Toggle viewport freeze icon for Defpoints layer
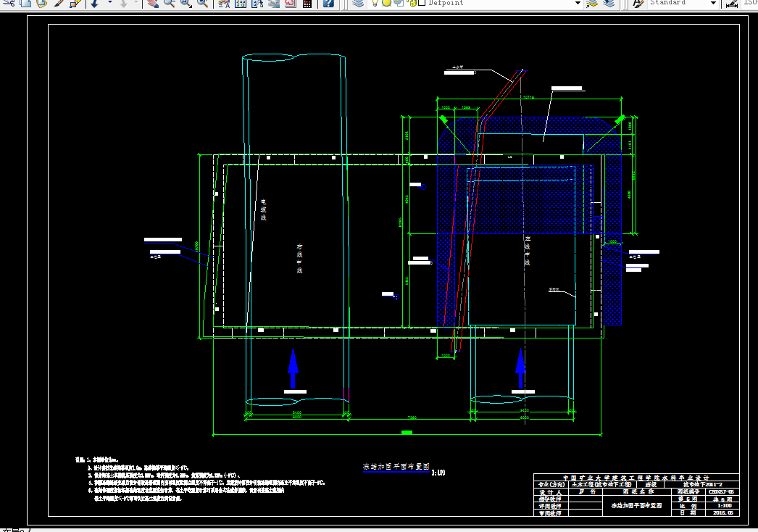Image resolution: width=758 pixels, height=532 pixels. 399,2
